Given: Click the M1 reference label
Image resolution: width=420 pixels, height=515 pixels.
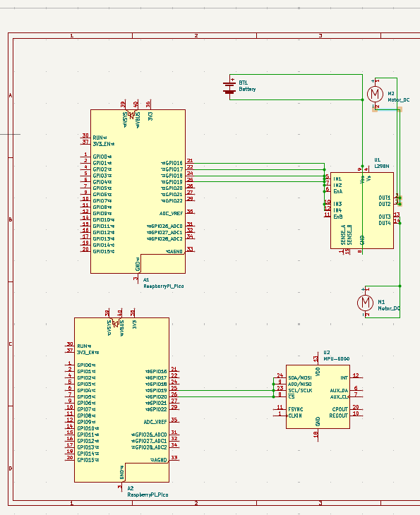Looking at the screenshot, I should [x=381, y=302].
